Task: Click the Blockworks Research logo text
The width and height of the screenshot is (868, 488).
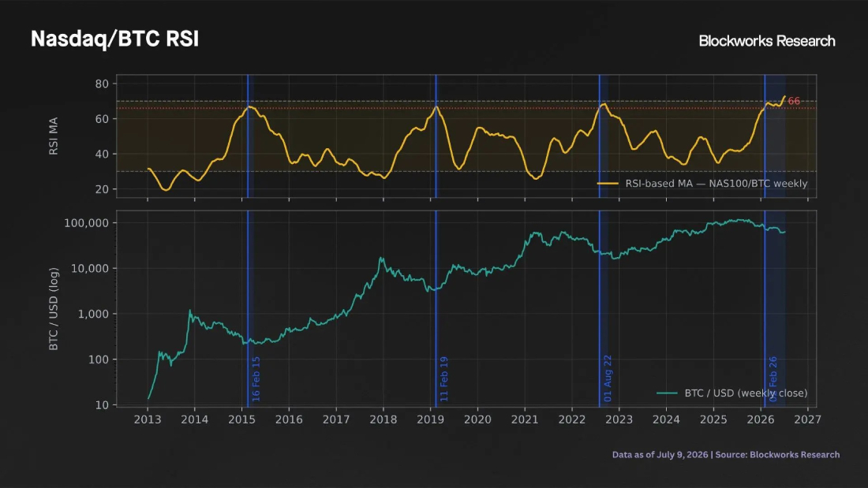Action: pyautogui.click(x=767, y=41)
